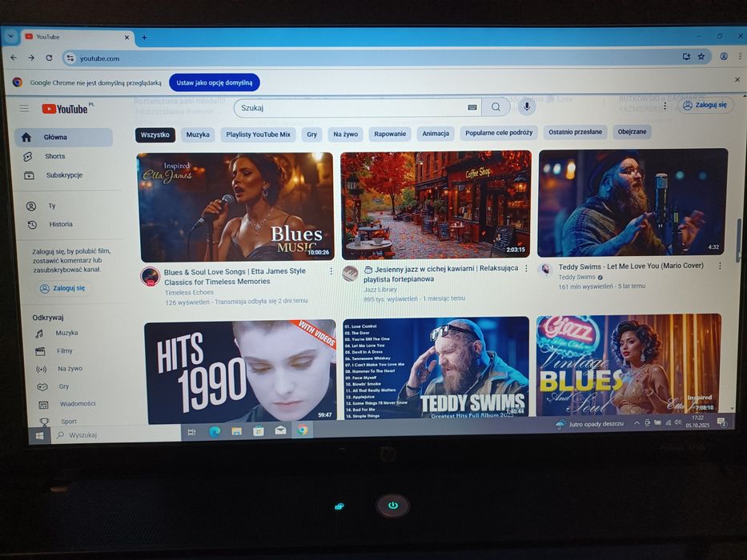Image resolution: width=747 pixels, height=560 pixels.
Task: Bookmark this page with the star icon
Action: (701, 56)
